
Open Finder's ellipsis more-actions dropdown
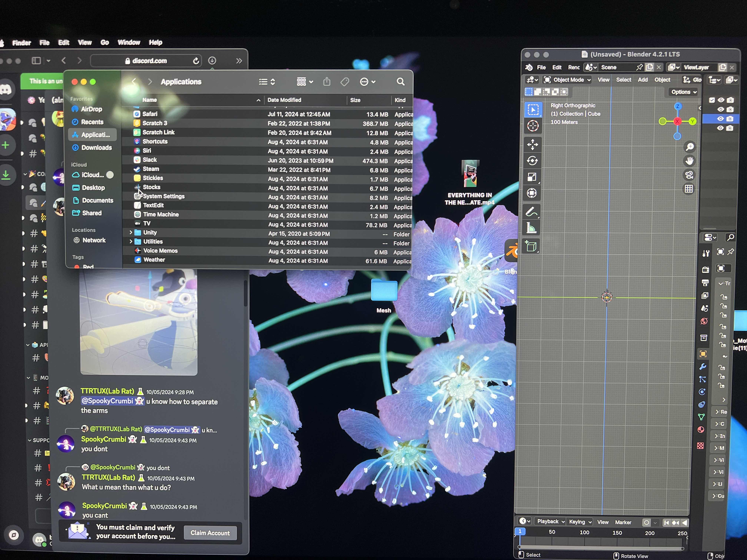(x=367, y=82)
